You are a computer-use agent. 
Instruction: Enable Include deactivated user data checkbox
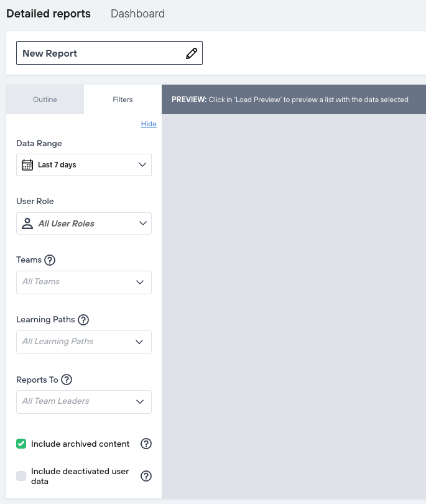tap(21, 476)
